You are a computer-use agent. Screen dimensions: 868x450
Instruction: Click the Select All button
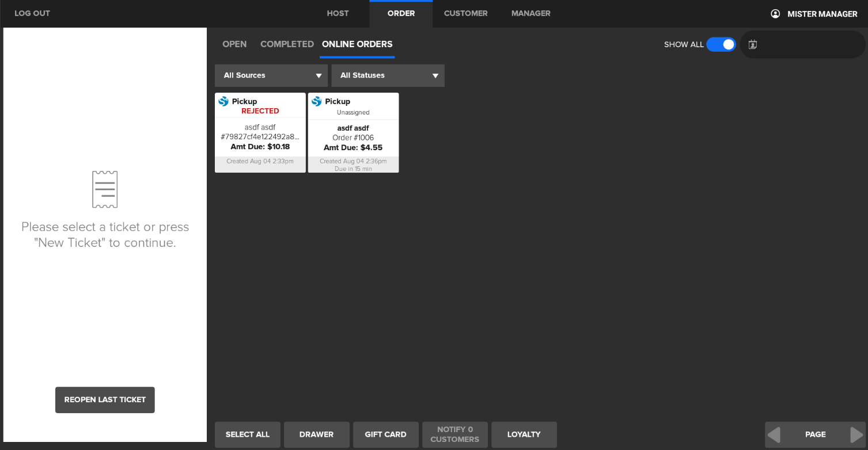pyautogui.click(x=247, y=434)
